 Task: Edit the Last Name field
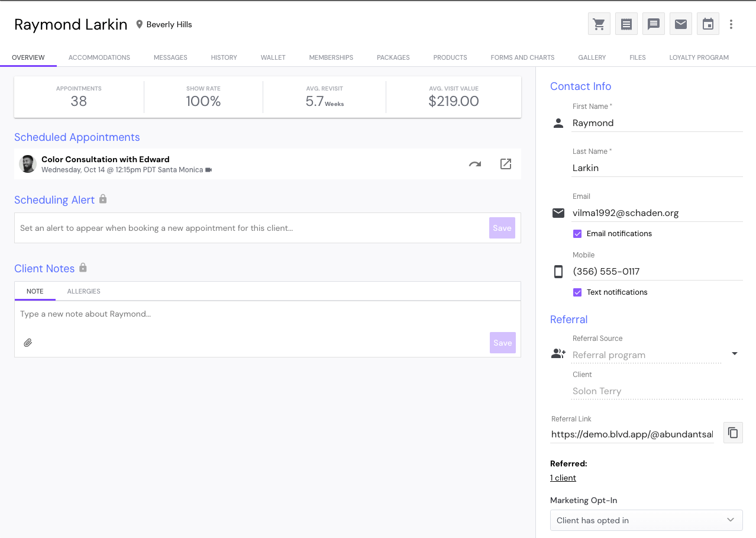(x=657, y=168)
